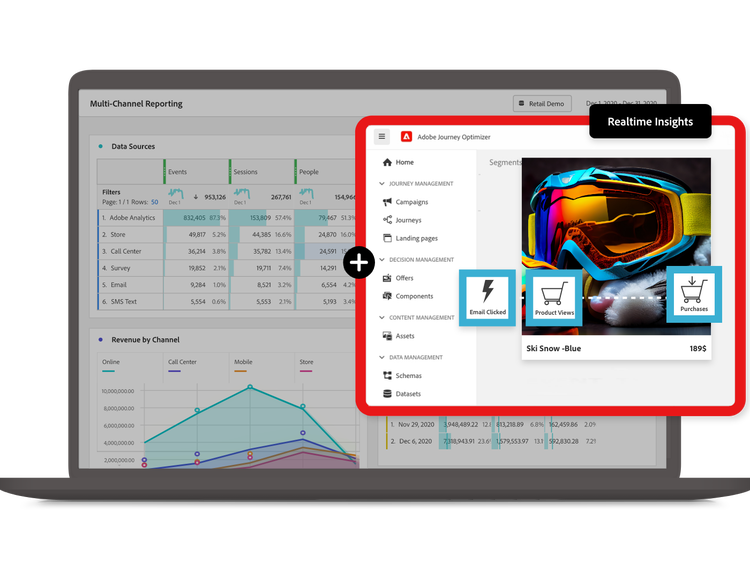Click the Journeys icon in sidebar

387,220
